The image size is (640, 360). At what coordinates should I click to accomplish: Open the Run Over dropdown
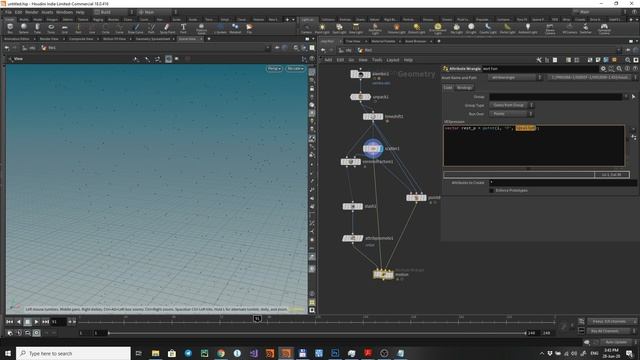512,114
